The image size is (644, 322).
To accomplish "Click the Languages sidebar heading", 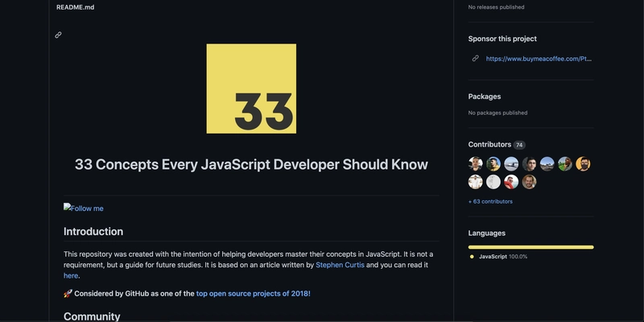I will coord(487,233).
